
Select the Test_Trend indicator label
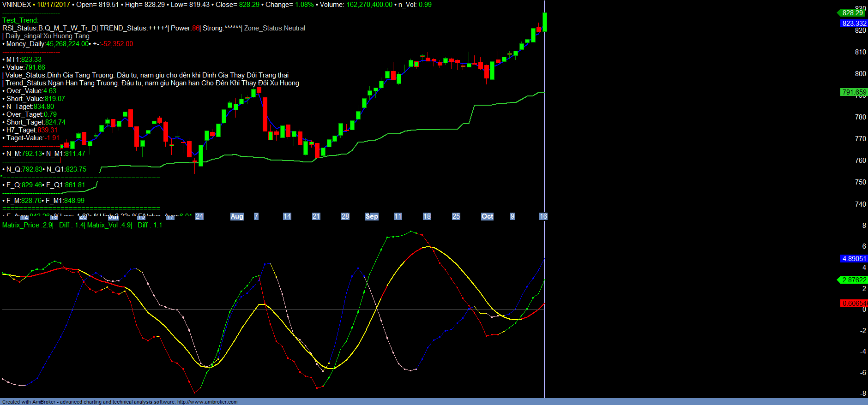(20, 20)
